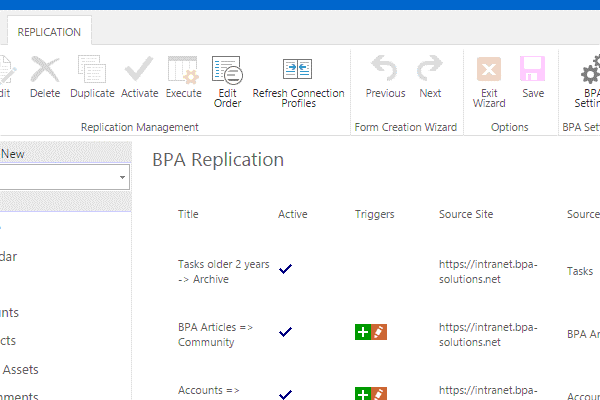Sort by Active column header
Viewport: 600px width, 400px height.
(292, 214)
